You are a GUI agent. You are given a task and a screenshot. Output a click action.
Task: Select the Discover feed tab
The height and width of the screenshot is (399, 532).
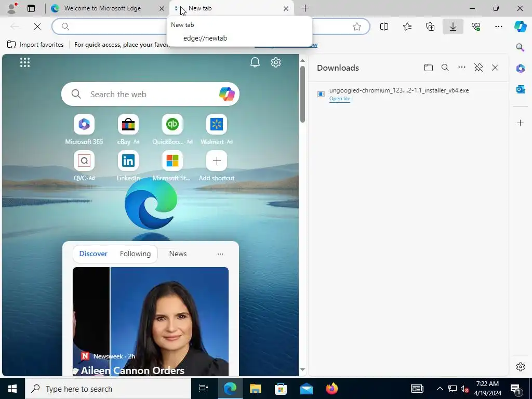click(x=94, y=254)
